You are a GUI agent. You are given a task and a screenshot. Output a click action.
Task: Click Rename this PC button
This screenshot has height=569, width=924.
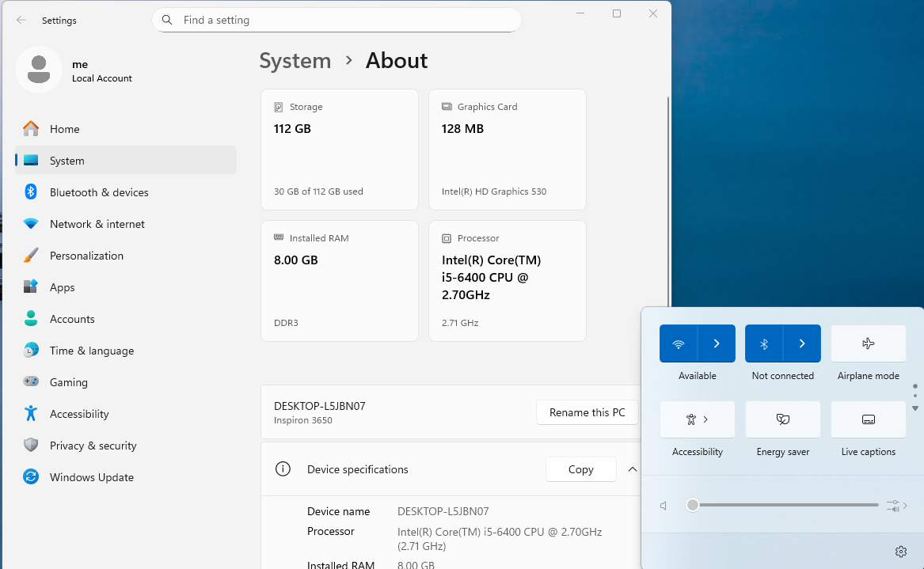click(x=587, y=412)
